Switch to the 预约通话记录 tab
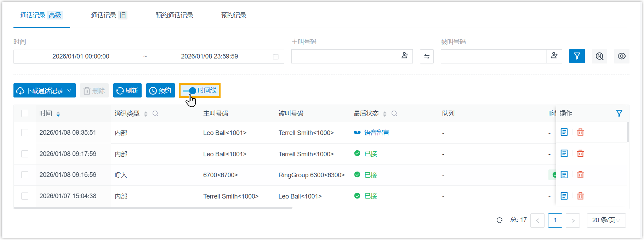Viewport: 644px width, 240px height. [174, 15]
